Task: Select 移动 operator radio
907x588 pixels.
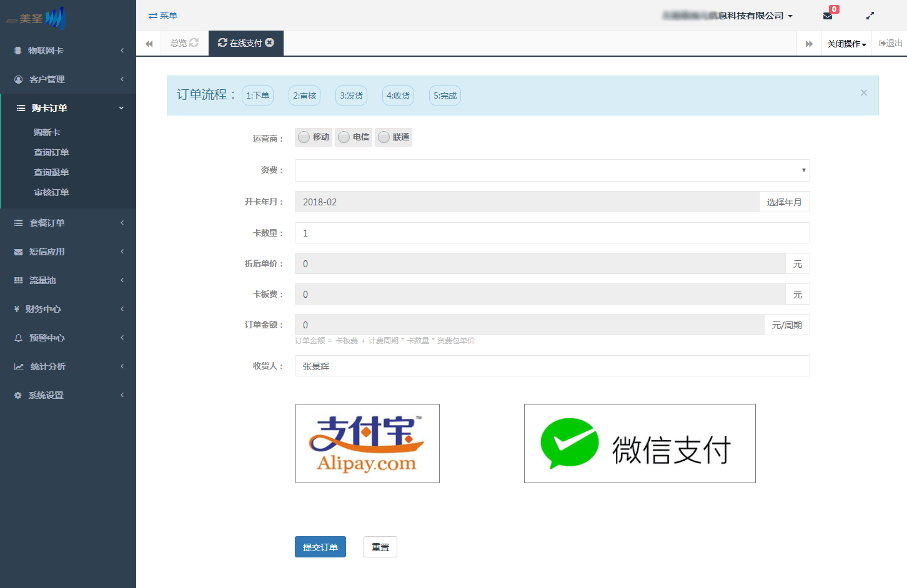Action: click(304, 137)
